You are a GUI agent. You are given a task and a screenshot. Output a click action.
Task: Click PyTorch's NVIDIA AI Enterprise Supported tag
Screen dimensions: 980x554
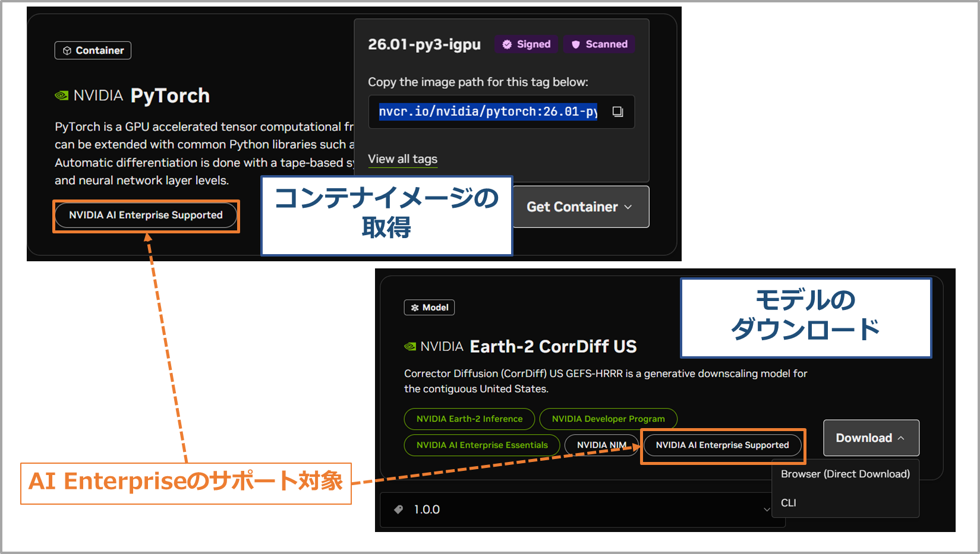tap(146, 216)
